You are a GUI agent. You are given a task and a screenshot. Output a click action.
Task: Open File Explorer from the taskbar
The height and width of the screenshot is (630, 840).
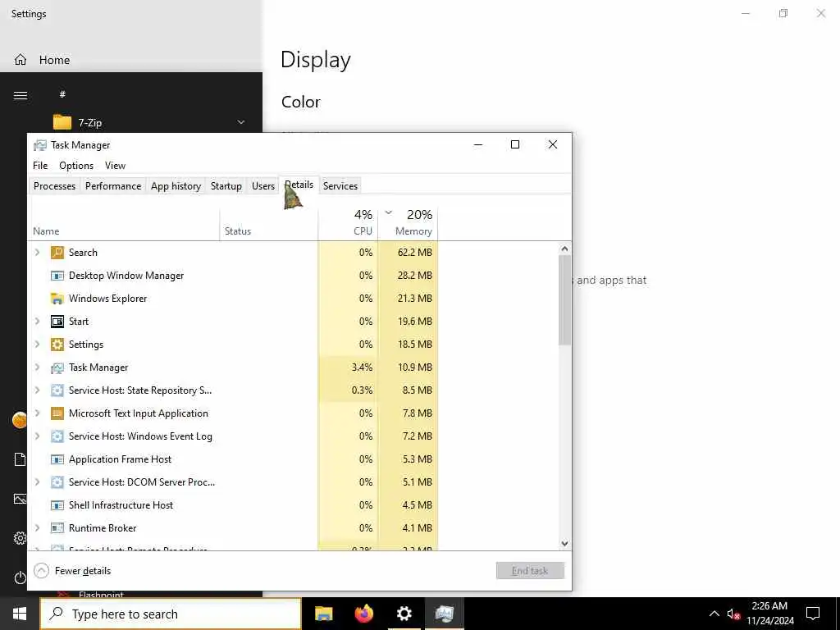(x=323, y=614)
